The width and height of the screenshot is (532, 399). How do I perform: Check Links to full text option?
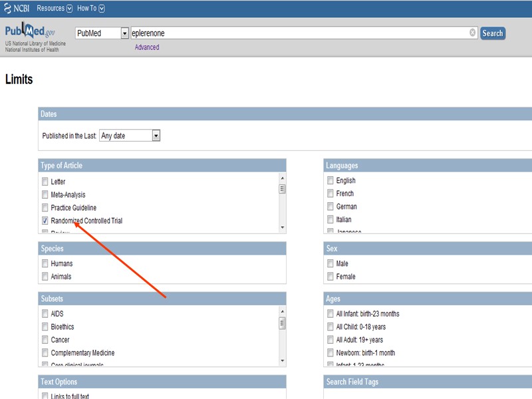coord(45,396)
